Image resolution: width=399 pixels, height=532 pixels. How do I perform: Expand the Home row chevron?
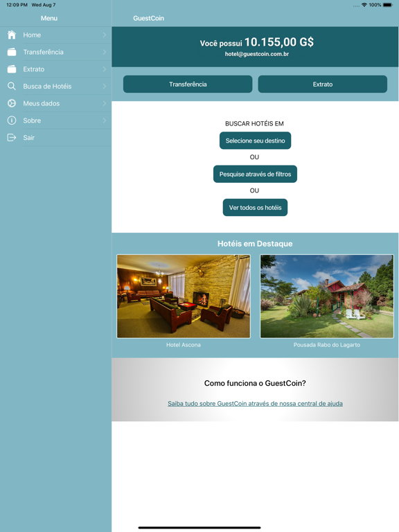pyautogui.click(x=105, y=35)
